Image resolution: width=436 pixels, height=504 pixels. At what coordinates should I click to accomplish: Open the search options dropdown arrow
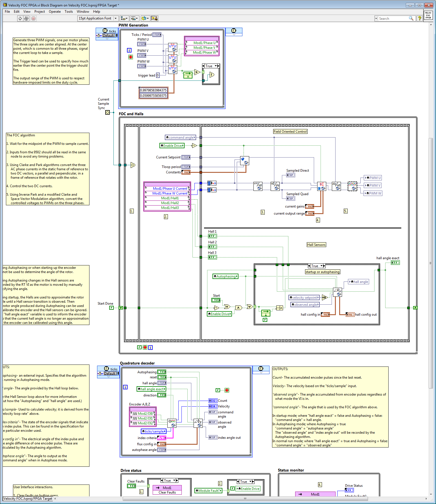point(376,18)
